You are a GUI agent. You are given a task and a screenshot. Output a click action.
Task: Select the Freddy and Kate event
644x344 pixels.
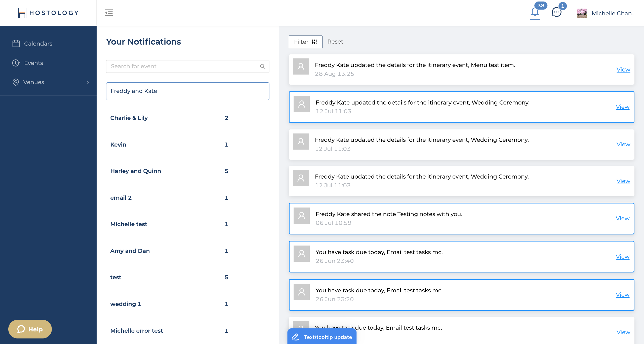(188, 91)
